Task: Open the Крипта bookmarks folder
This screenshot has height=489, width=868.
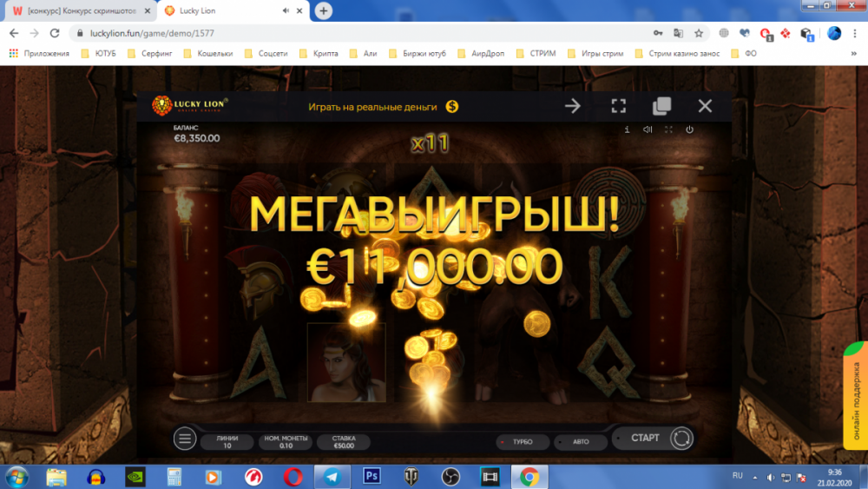Action: tap(323, 53)
